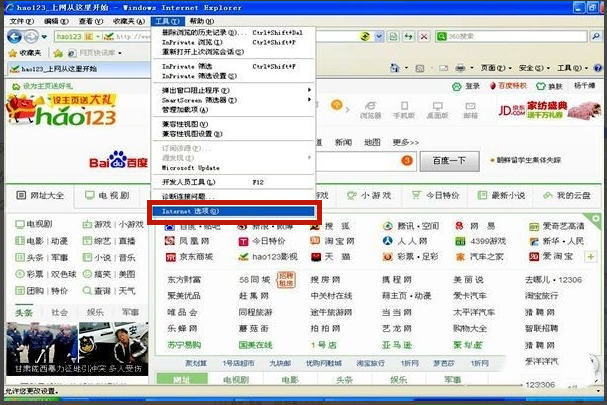Open the 页面(P) command bar dropdown
Viewport: 607px width, 405px height.
point(496,68)
